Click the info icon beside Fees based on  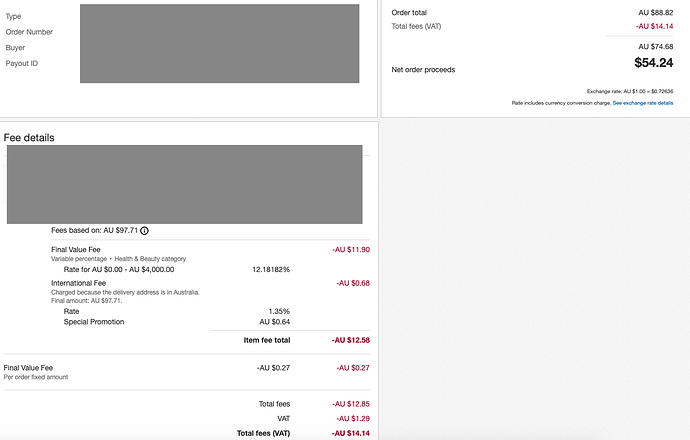pyautogui.click(x=144, y=231)
